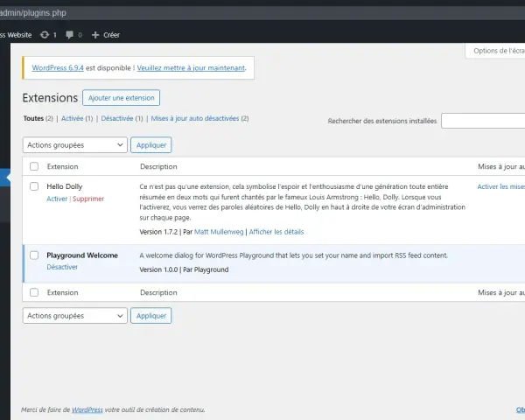Viewport: 525px width, 420px height.
Task: Open the bottom Actions groupées dropdown
Action: tap(75, 316)
